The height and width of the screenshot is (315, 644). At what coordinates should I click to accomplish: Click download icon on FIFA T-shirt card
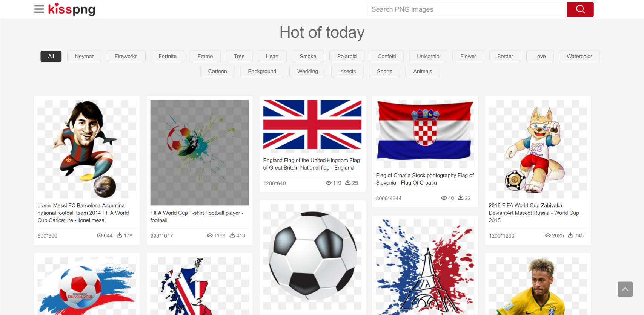coord(232,235)
